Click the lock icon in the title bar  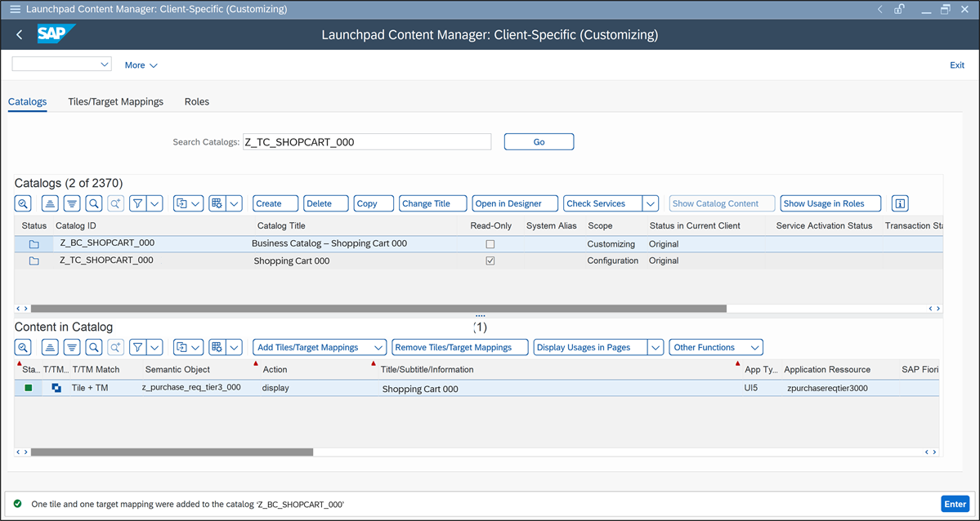tap(899, 9)
